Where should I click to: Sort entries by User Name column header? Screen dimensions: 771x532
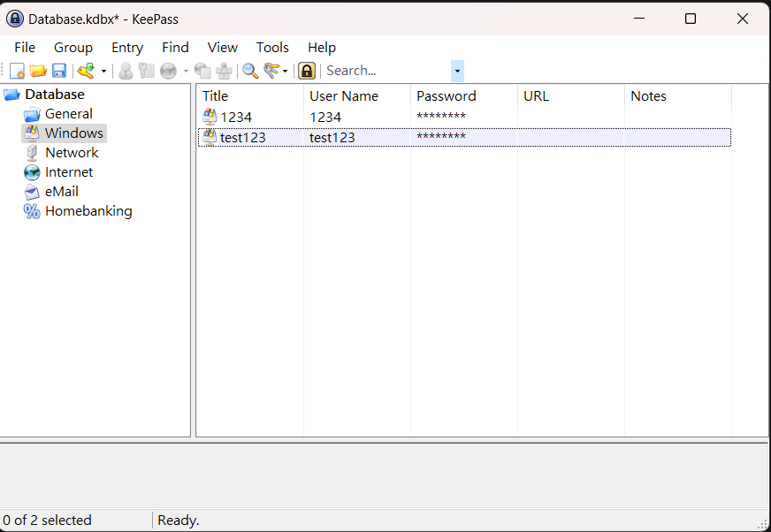point(357,95)
